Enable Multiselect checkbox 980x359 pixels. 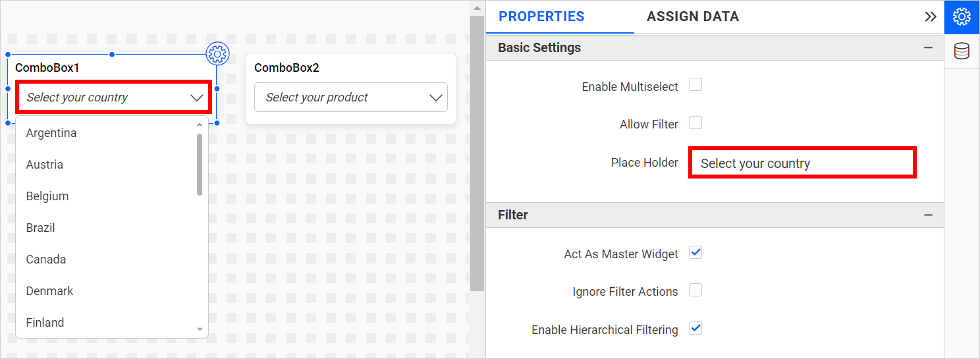[695, 84]
